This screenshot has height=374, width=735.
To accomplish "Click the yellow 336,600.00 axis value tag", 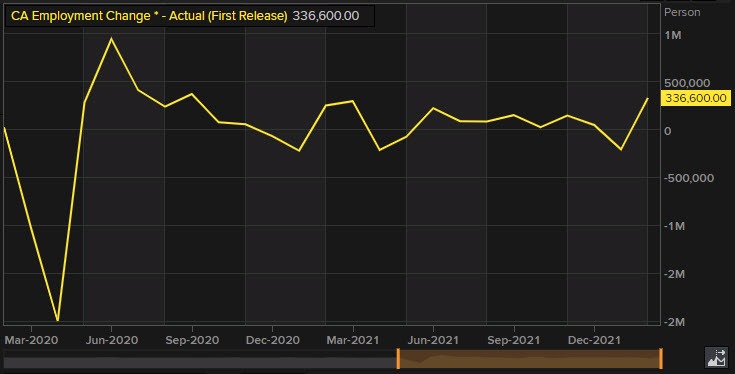I will click(696, 98).
